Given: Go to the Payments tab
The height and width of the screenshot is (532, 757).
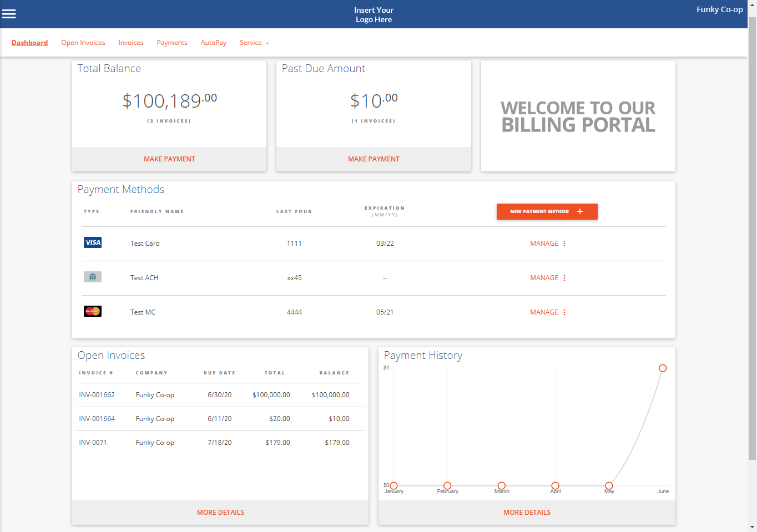Looking at the screenshot, I should (x=172, y=43).
